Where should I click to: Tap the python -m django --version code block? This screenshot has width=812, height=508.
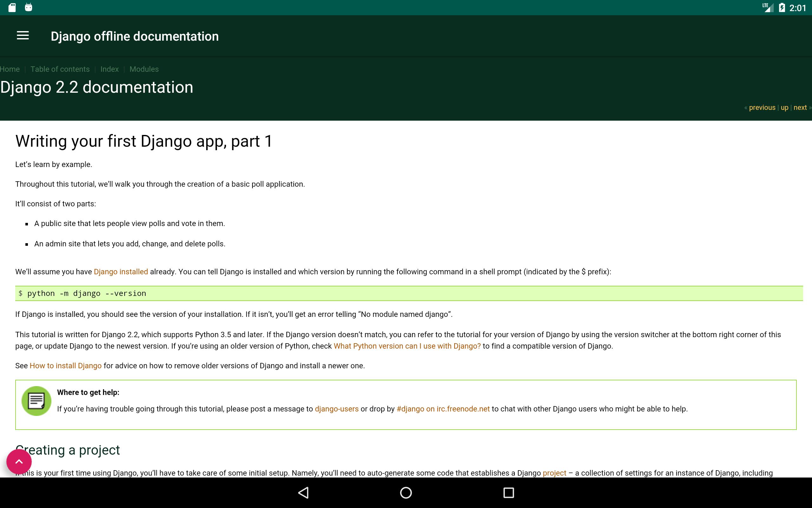pos(409,293)
